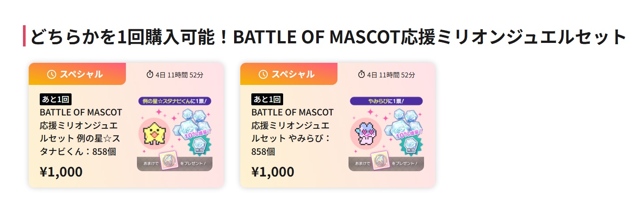Click the あと1回 badge on the やみらび card
The height and width of the screenshot is (211, 644).
[267, 99]
